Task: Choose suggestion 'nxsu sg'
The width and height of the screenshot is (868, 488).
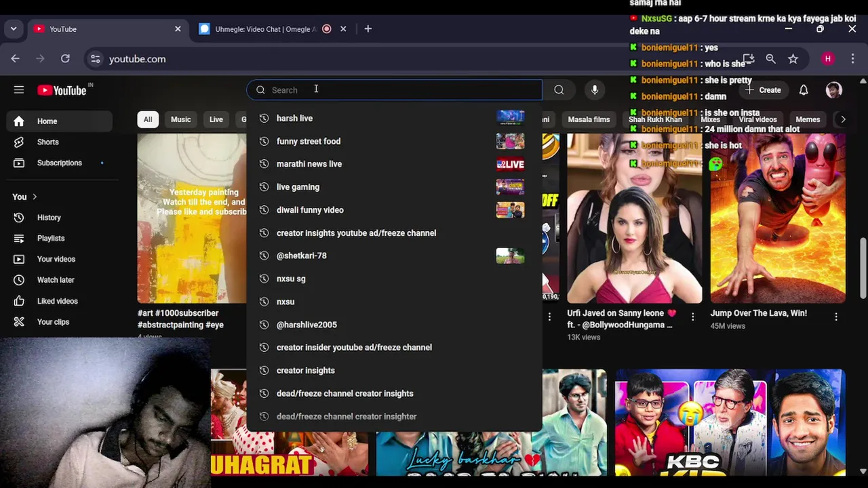Action: pos(394,279)
